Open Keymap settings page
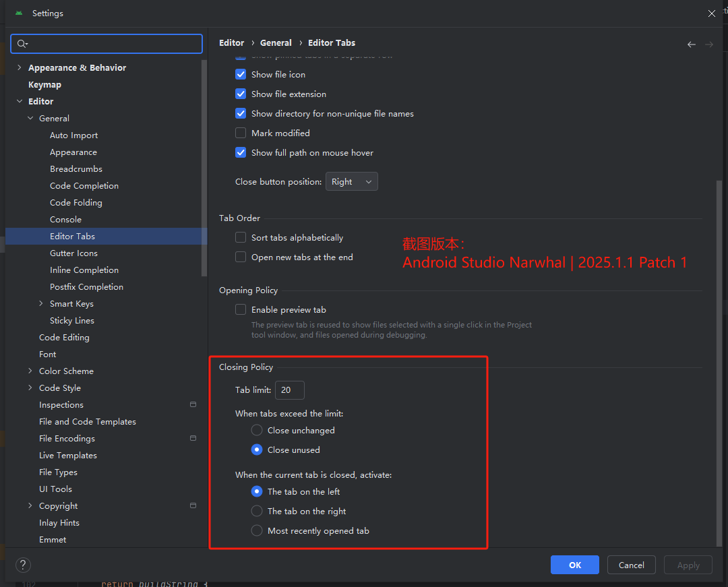Image resolution: width=728 pixels, height=587 pixels. tap(44, 84)
